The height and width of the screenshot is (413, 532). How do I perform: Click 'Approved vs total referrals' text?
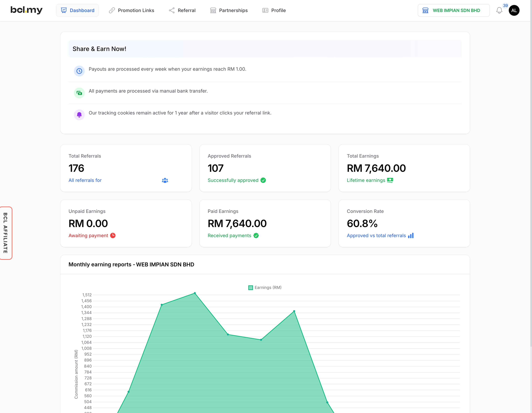click(x=376, y=236)
